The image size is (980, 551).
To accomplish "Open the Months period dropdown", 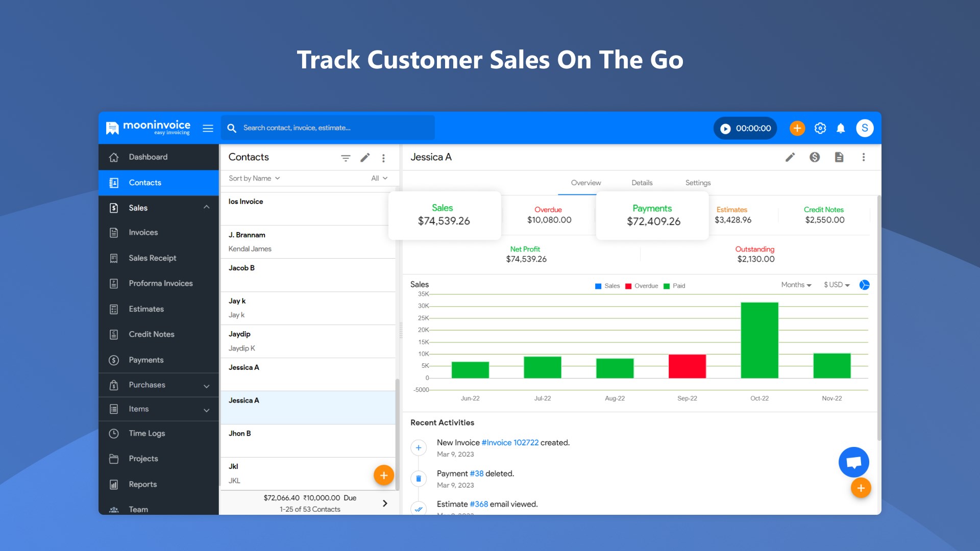I will 796,285.
